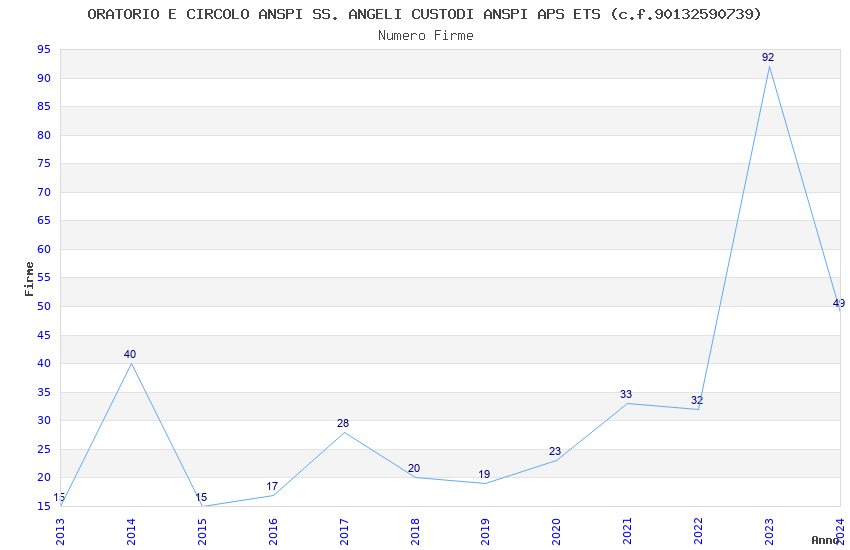850x550 pixels.
Task: Click the 92 peak data point for 2023
Action: tap(769, 66)
